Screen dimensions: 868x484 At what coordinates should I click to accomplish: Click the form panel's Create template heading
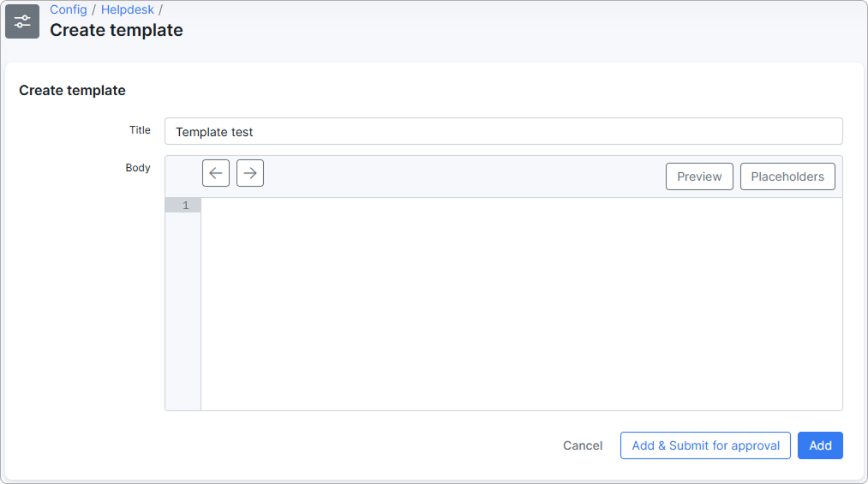pyautogui.click(x=72, y=90)
